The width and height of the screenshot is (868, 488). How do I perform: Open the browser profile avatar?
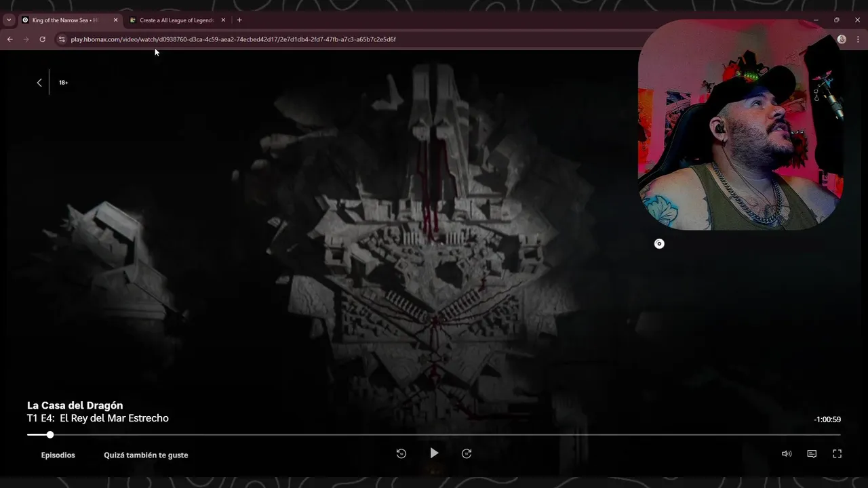tap(842, 39)
